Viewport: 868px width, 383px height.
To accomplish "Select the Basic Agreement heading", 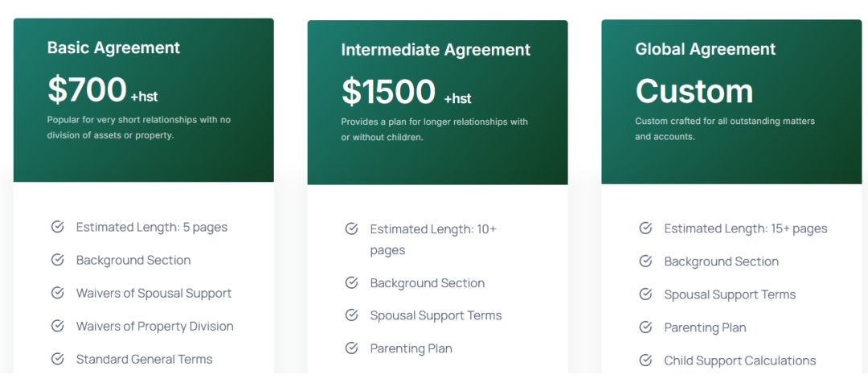I will click(x=113, y=47).
